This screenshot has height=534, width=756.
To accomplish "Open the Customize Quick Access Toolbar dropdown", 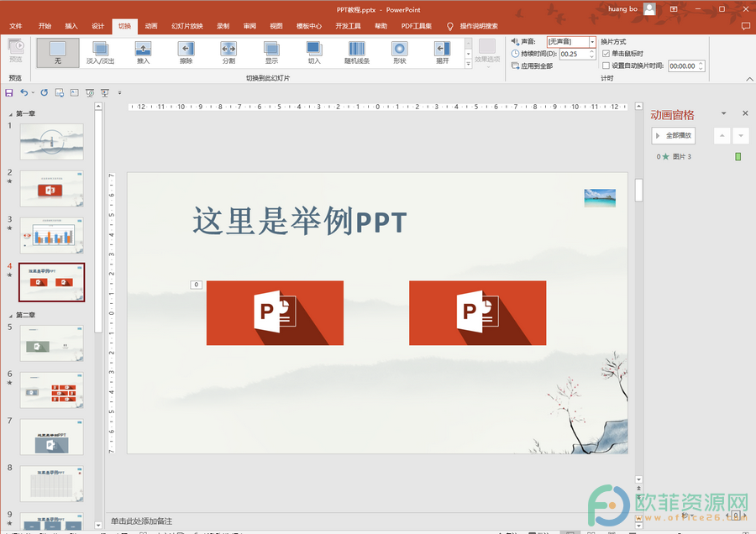I will [x=119, y=92].
